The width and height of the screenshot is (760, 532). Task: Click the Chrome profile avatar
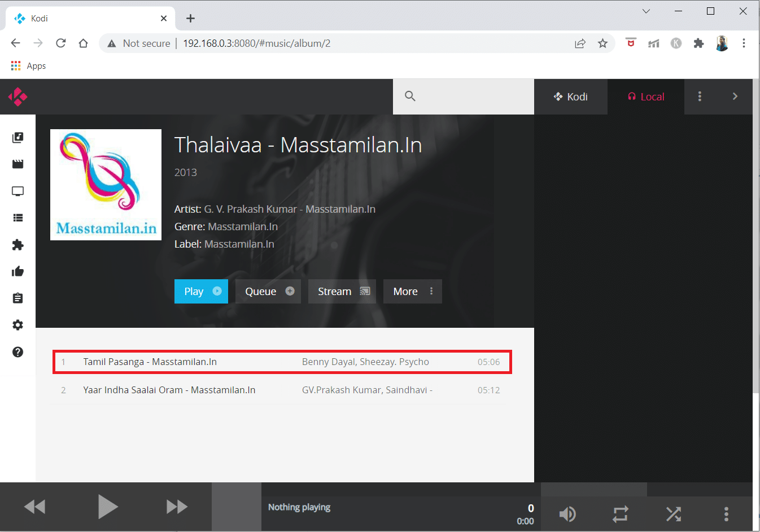tap(722, 43)
